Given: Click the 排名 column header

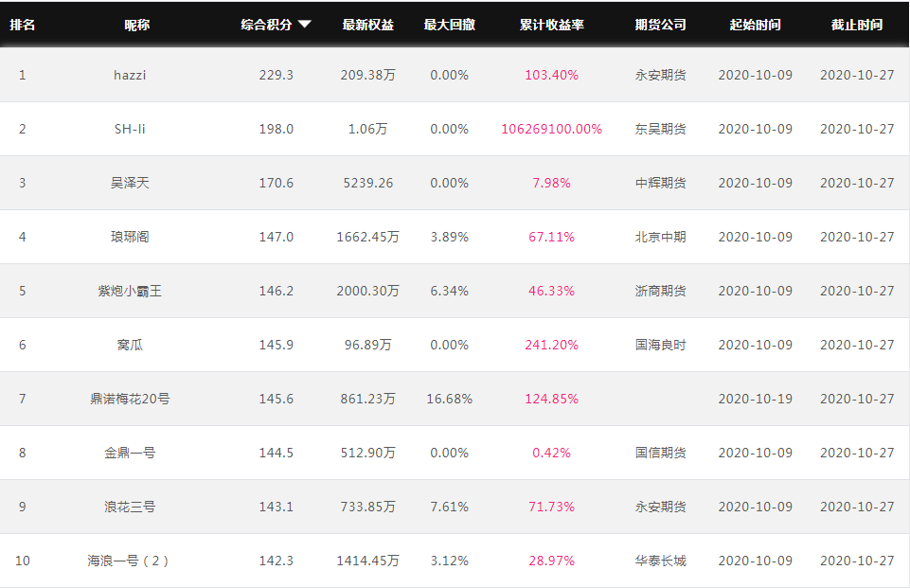Looking at the screenshot, I should 22,25.
